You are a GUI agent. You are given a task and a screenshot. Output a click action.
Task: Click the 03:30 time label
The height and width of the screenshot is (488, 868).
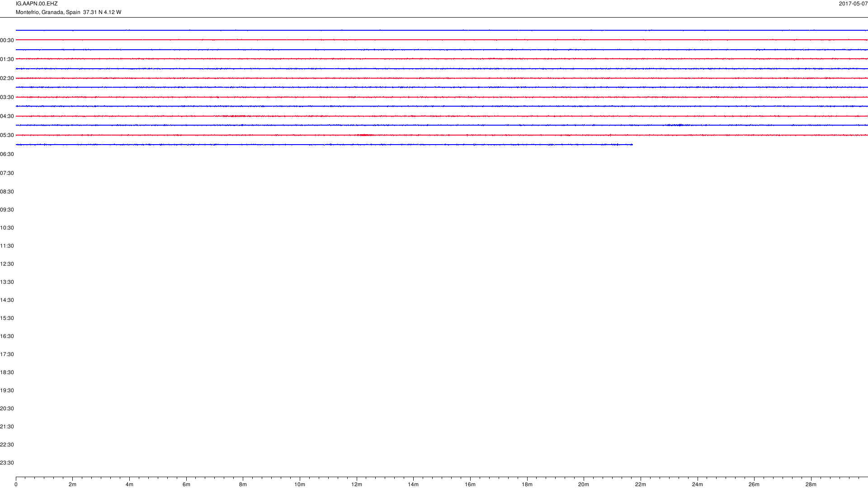[x=7, y=97]
